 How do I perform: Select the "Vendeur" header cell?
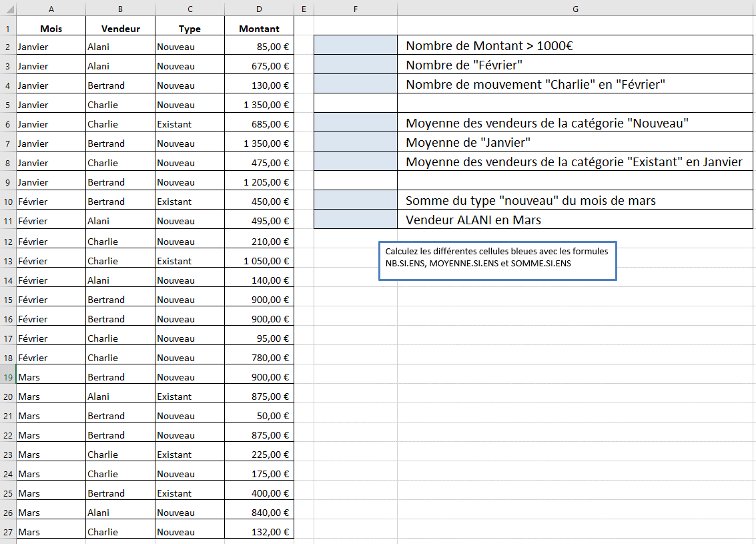click(x=121, y=29)
